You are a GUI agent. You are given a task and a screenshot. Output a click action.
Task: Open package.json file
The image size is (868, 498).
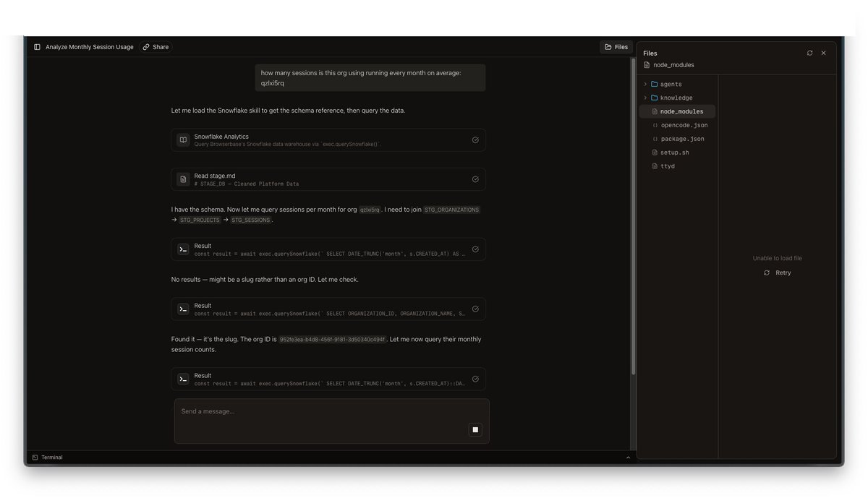[682, 139]
